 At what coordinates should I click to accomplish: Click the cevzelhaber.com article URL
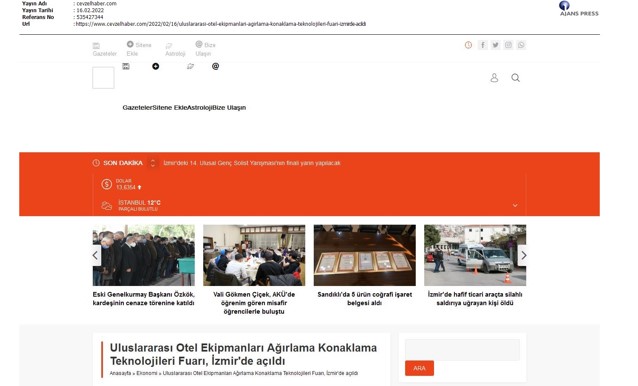(221, 24)
